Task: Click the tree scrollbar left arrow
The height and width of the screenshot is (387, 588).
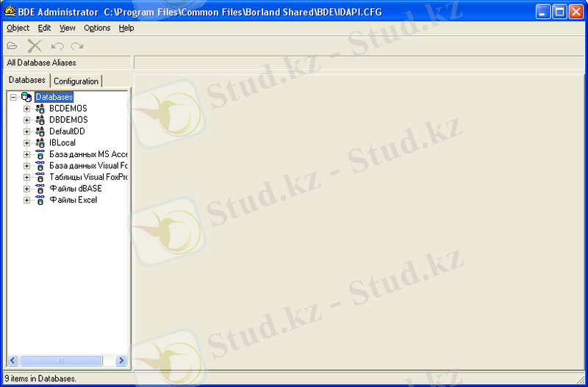Action: tap(12, 361)
